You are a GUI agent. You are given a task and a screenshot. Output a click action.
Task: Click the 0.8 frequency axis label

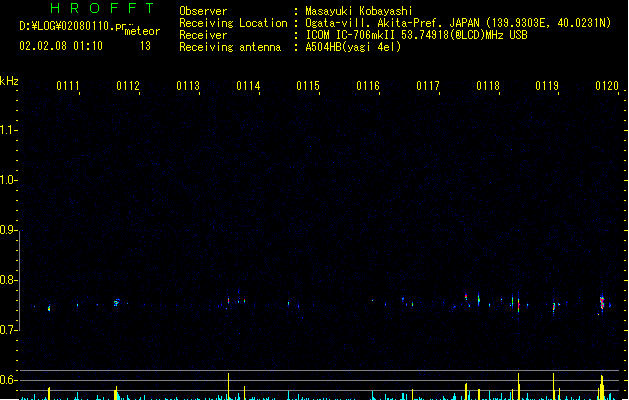[7, 280]
